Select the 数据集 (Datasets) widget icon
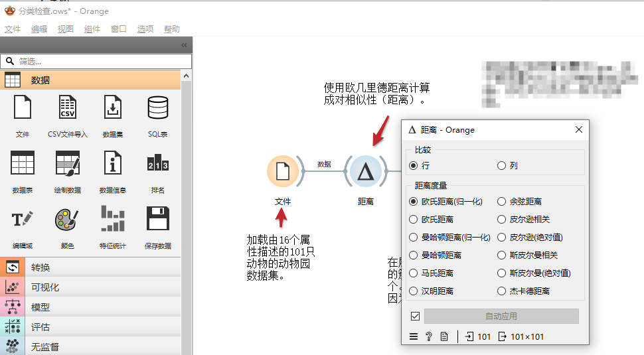Screen dimensions: 644x355 (x=113, y=107)
